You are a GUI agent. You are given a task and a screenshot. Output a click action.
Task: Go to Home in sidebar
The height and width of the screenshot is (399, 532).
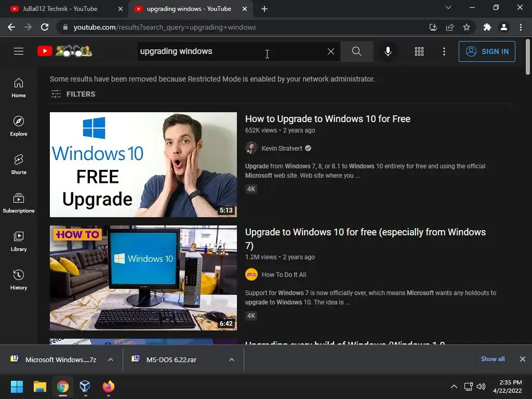click(19, 87)
